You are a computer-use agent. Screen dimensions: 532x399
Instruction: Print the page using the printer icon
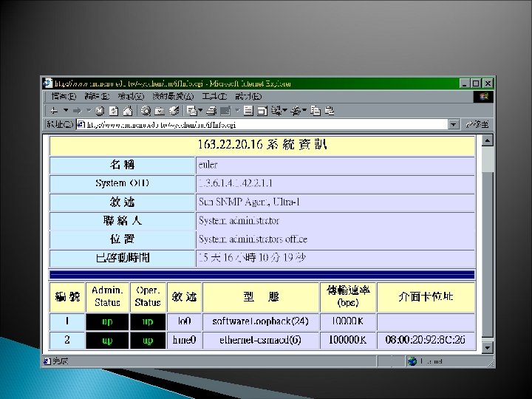tap(212, 111)
